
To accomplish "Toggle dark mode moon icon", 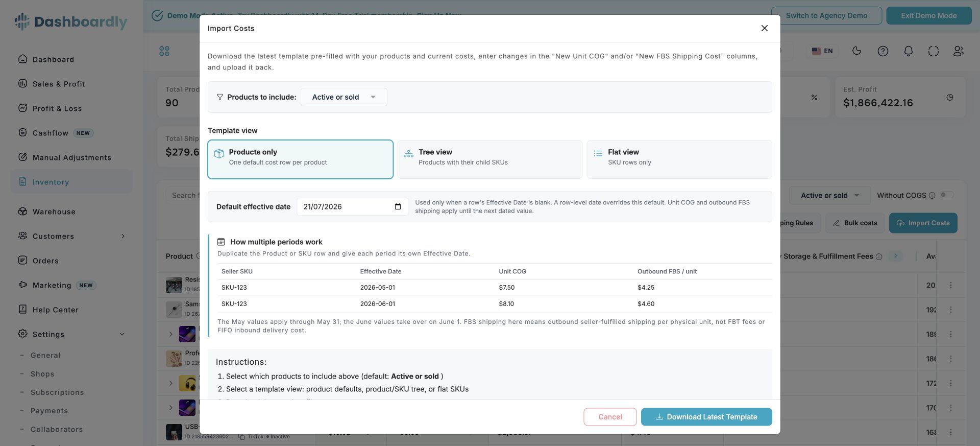I will click(x=857, y=51).
